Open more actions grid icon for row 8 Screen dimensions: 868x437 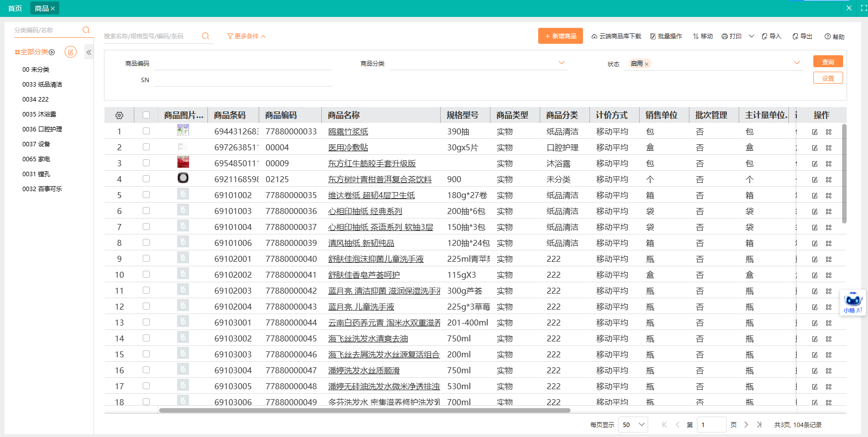(x=829, y=243)
